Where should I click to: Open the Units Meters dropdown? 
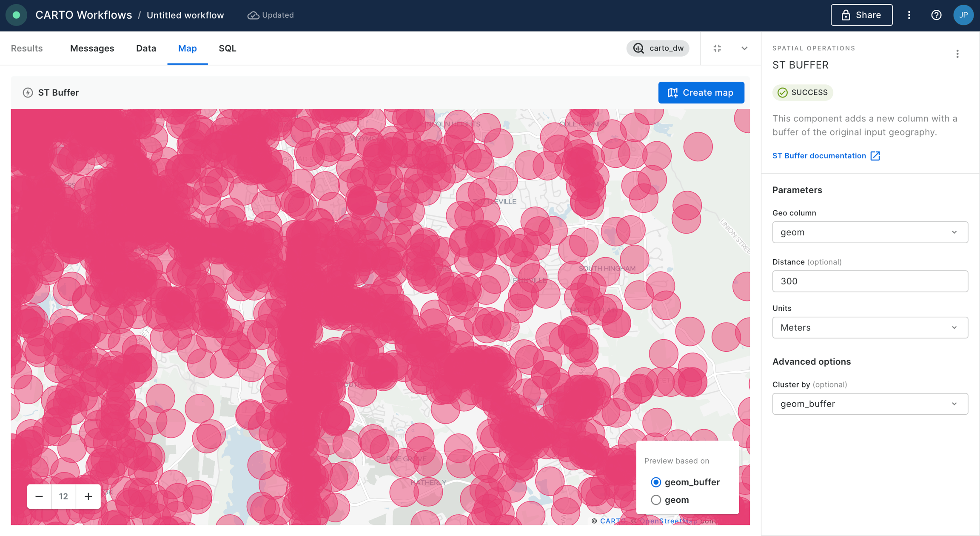click(870, 328)
